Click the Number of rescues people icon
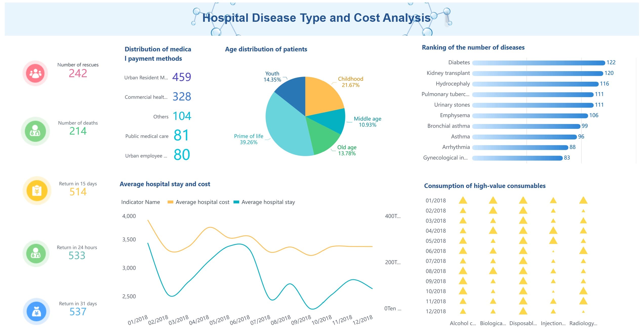Image resolution: width=644 pixels, height=336 pixels. click(36, 73)
